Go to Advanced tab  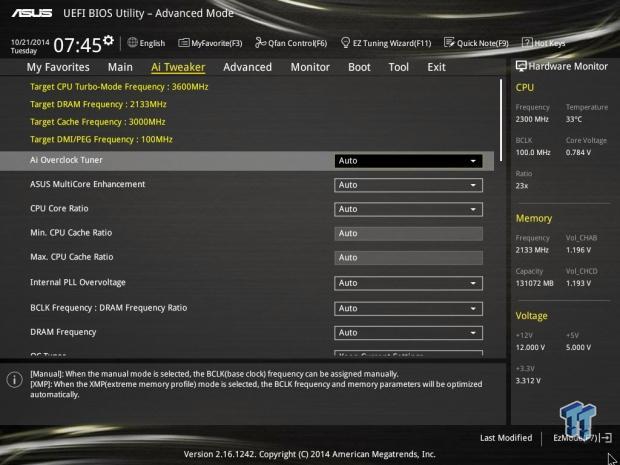[x=248, y=67]
